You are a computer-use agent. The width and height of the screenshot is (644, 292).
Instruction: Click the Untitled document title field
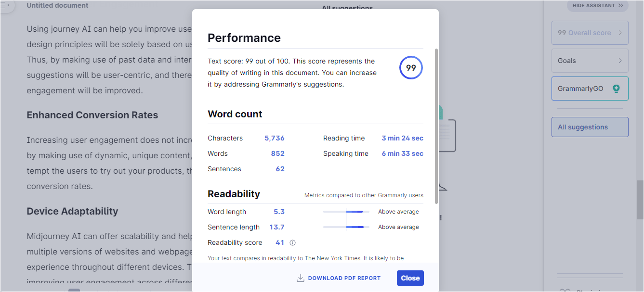pyautogui.click(x=58, y=6)
